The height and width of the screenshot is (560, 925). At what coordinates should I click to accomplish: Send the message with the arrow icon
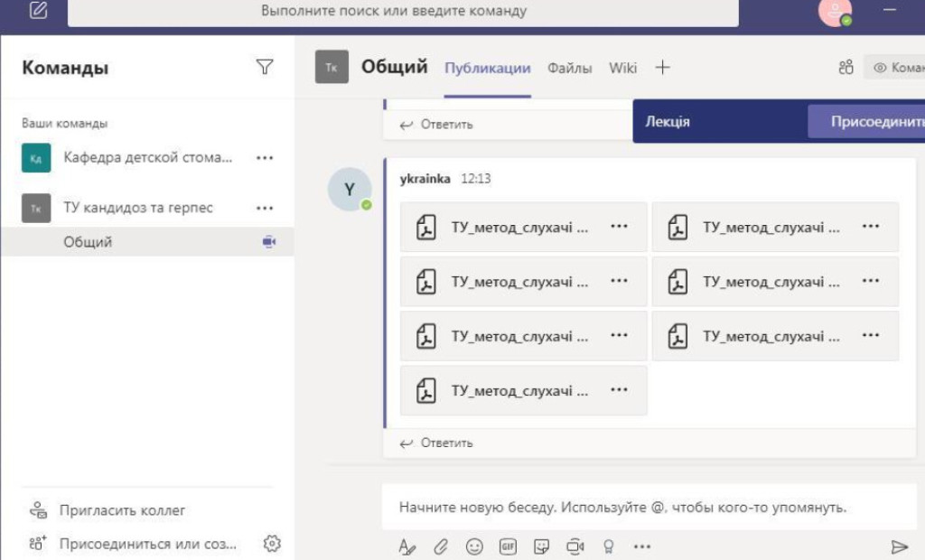click(x=900, y=546)
